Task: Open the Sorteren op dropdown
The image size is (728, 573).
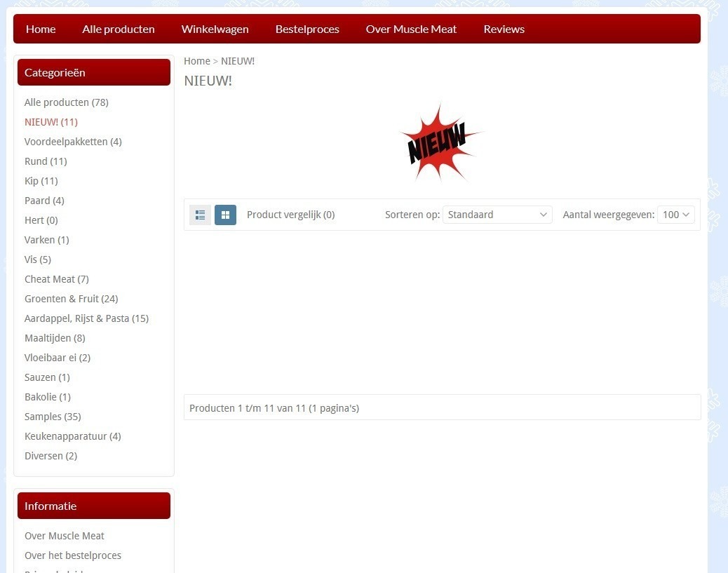Action: pos(497,215)
